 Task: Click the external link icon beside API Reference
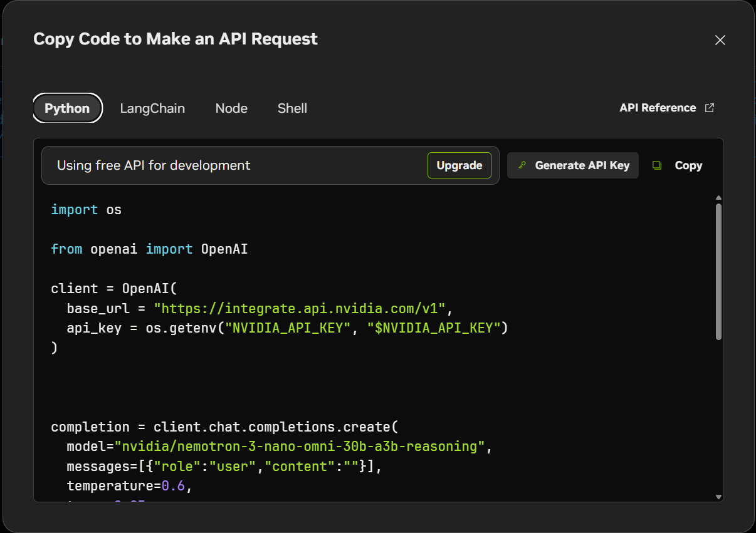[710, 108]
